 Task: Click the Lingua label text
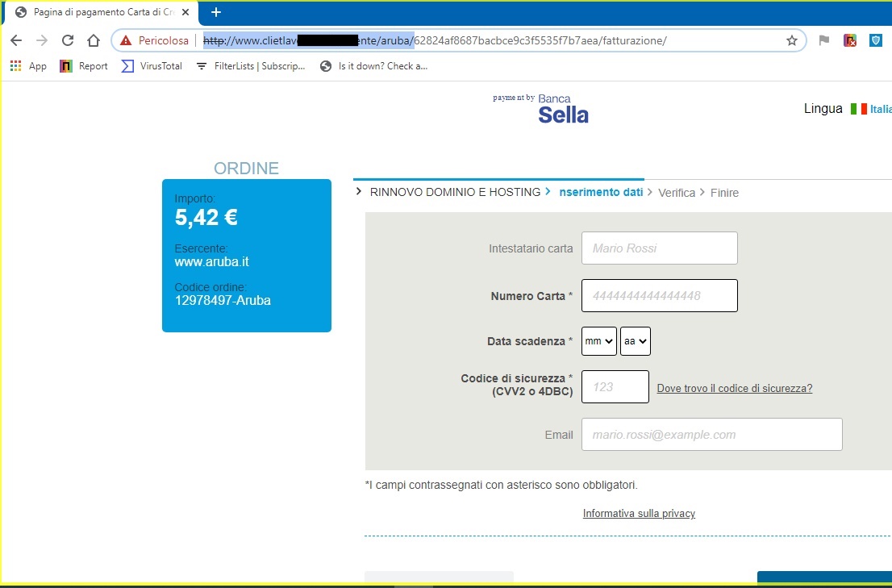click(x=823, y=109)
